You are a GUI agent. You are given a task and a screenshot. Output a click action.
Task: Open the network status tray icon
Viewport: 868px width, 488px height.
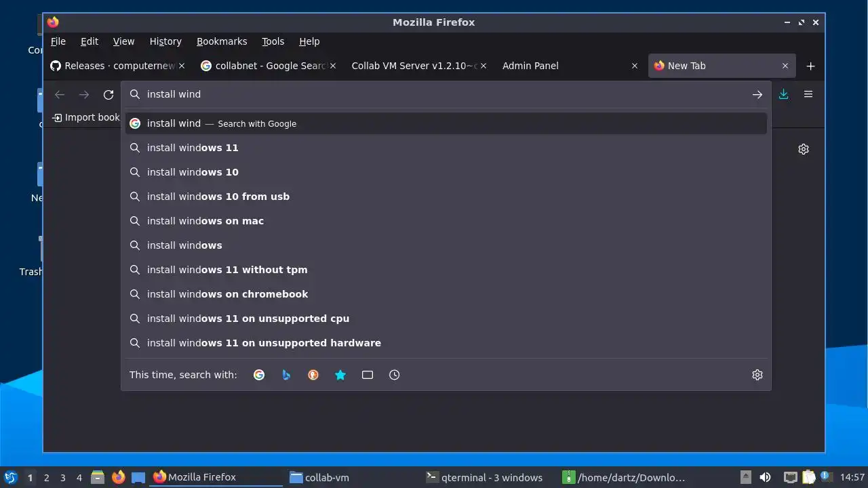pyautogui.click(x=790, y=477)
